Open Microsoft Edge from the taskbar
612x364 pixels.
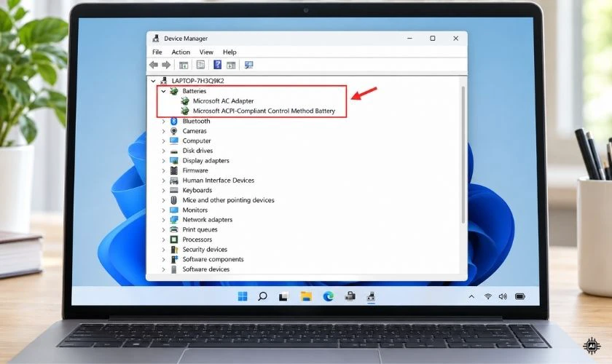point(329,296)
